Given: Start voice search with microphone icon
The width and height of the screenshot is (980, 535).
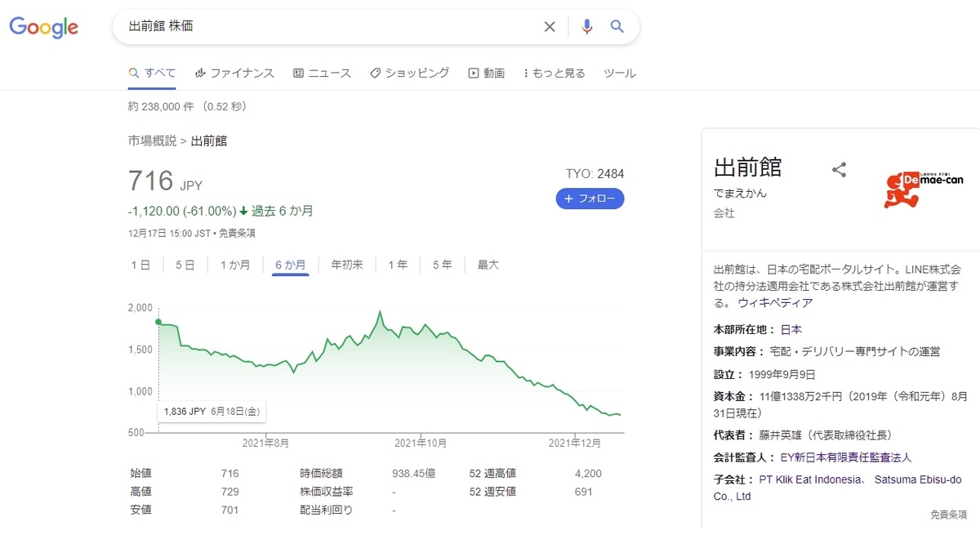Looking at the screenshot, I should coord(586,27).
